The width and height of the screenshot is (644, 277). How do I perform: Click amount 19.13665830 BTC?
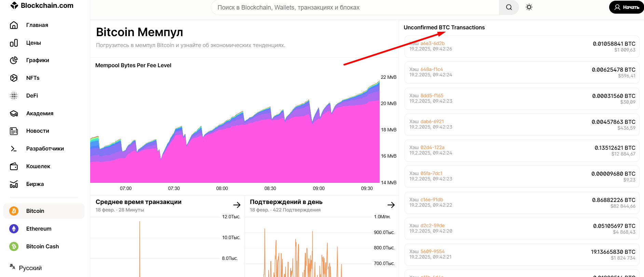point(613,252)
